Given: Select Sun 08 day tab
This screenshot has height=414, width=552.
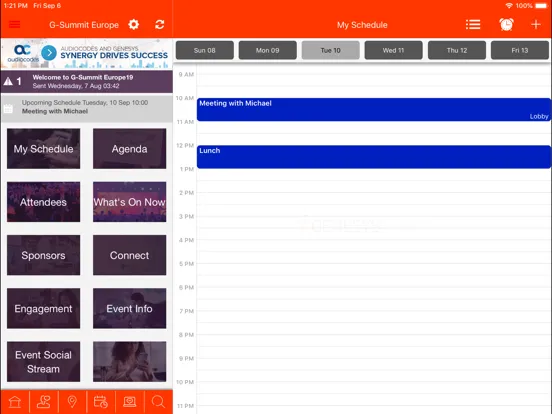Looking at the screenshot, I should click(x=205, y=50).
